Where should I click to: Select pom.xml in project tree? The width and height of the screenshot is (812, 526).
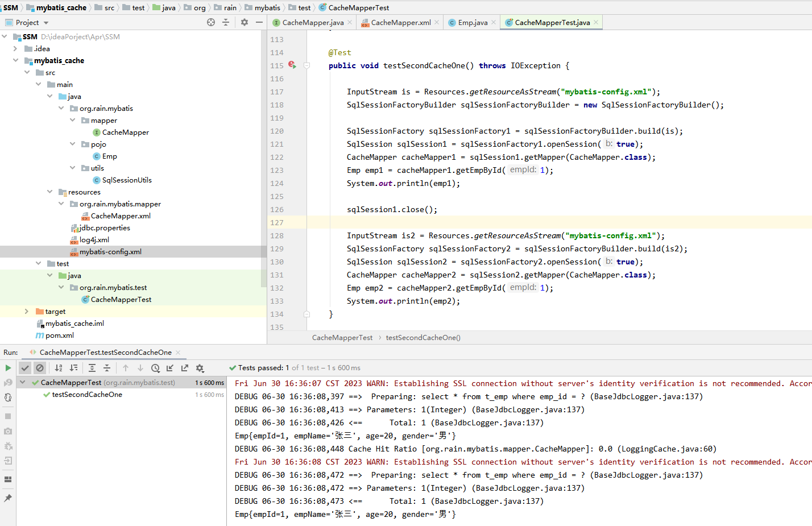pyautogui.click(x=60, y=335)
